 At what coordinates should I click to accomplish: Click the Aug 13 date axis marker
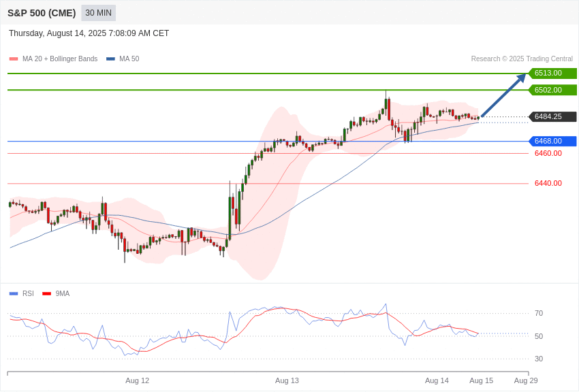[x=287, y=380]
